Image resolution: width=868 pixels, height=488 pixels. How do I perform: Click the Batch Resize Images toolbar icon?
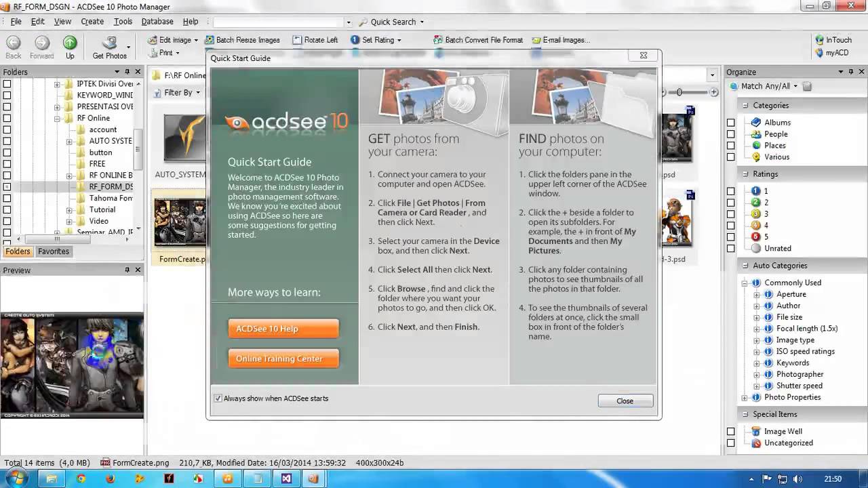pyautogui.click(x=209, y=40)
